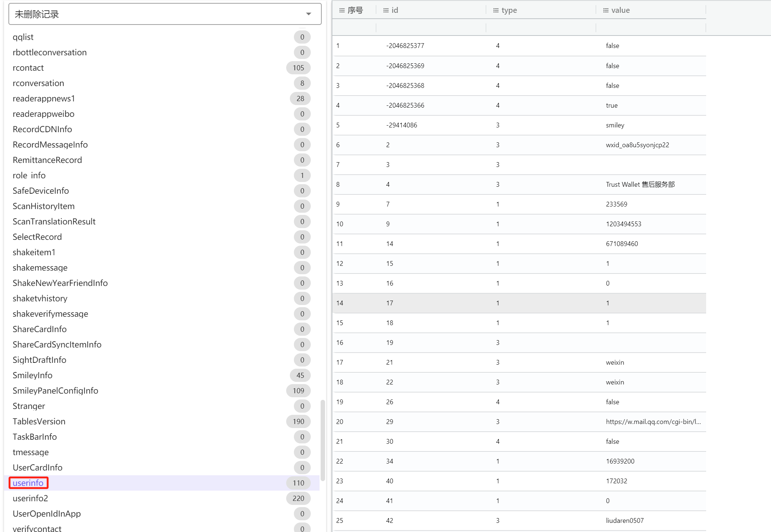Select row containing wxid_oa8u5syonjcp22
Screen dimensions: 771x532
(x=637, y=145)
